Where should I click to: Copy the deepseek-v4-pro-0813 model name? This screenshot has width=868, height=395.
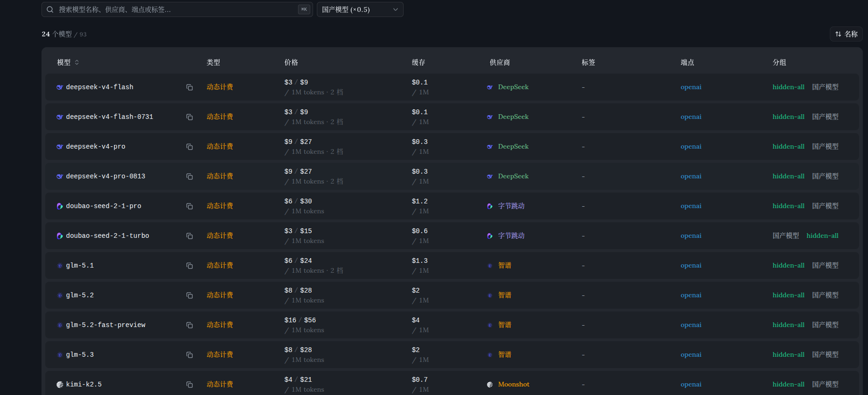pyautogui.click(x=190, y=176)
